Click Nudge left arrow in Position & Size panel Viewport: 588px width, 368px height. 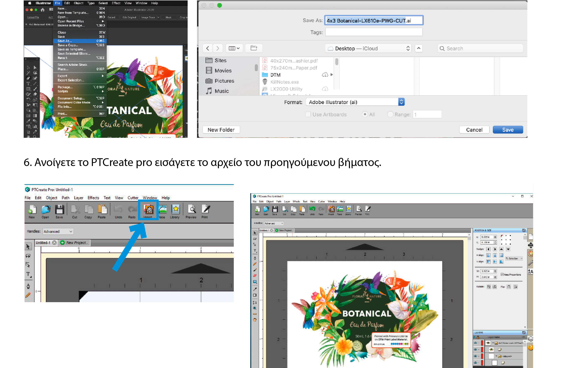pyautogui.click(x=488, y=249)
